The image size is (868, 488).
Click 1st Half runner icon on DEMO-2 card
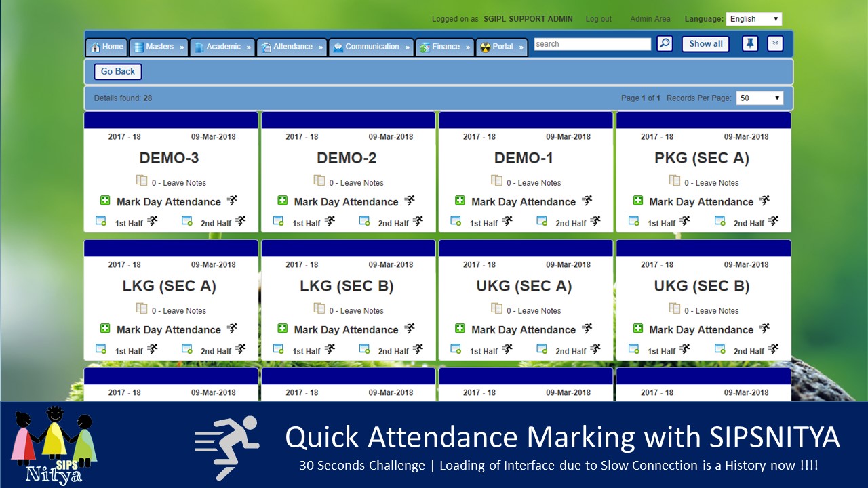pyautogui.click(x=330, y=221)
